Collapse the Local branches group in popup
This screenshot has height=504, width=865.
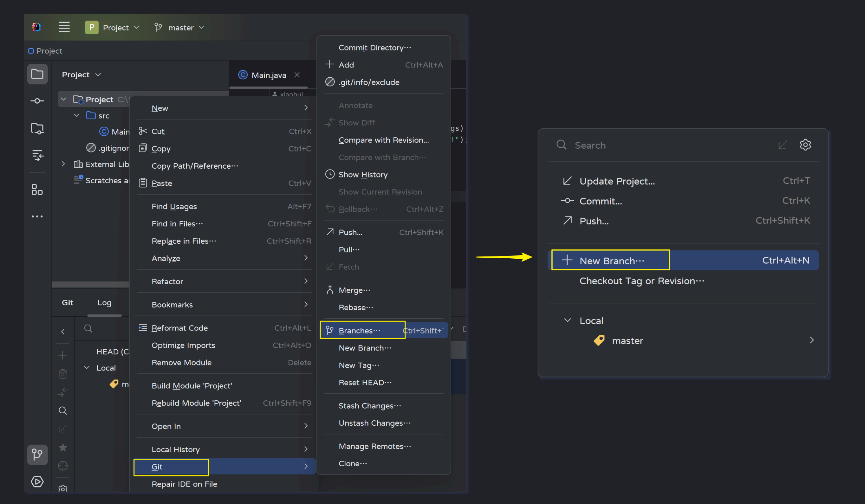[x=567, y=320]
